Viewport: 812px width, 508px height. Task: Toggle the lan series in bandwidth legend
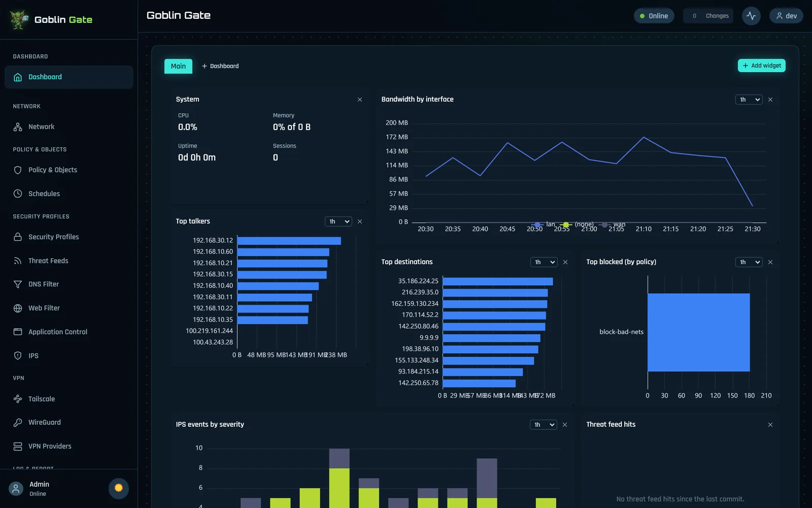(543, 224)
